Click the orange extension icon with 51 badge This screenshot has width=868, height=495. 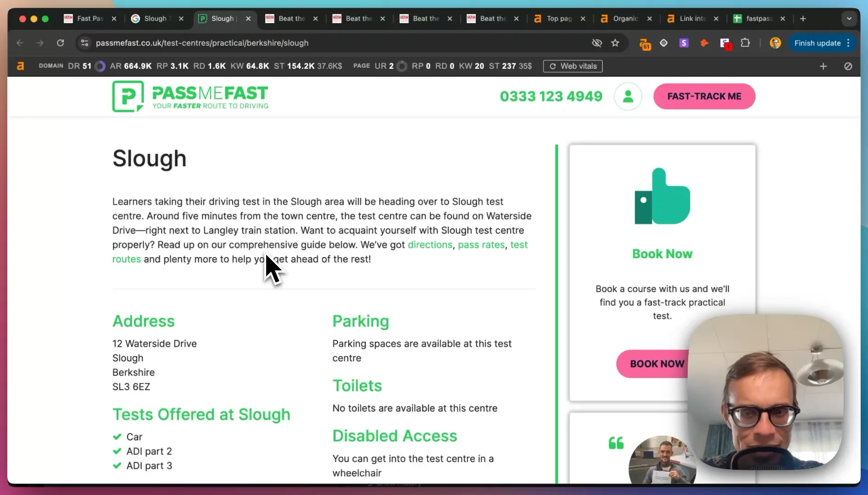pos(645,44)
